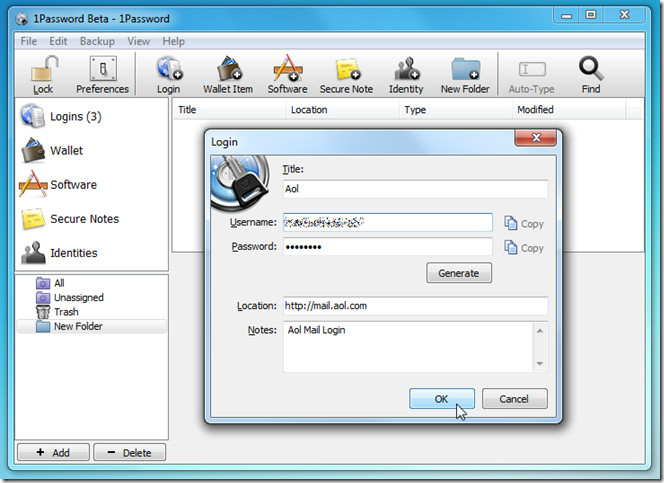The image size is (664, 483).
Task: Sort the list by Title column
Action: 230,110
